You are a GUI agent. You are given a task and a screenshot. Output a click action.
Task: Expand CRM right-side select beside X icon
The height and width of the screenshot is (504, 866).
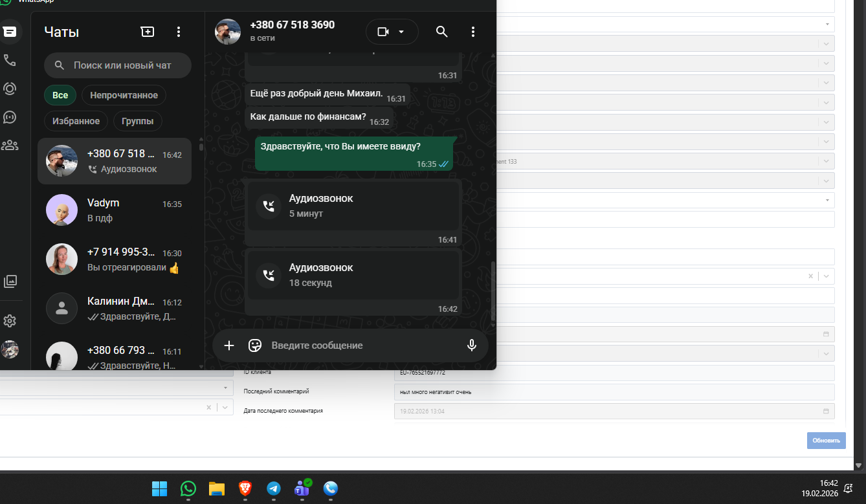pos(827,276)
